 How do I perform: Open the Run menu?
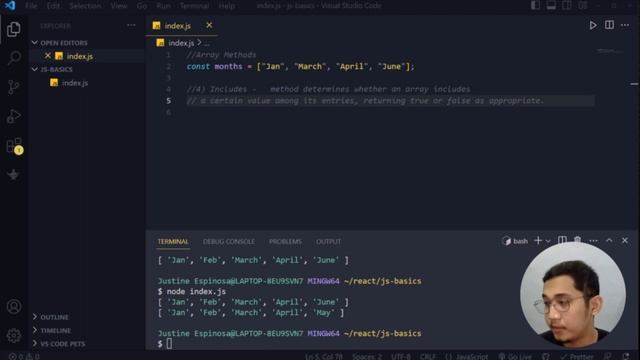point(163,6)
